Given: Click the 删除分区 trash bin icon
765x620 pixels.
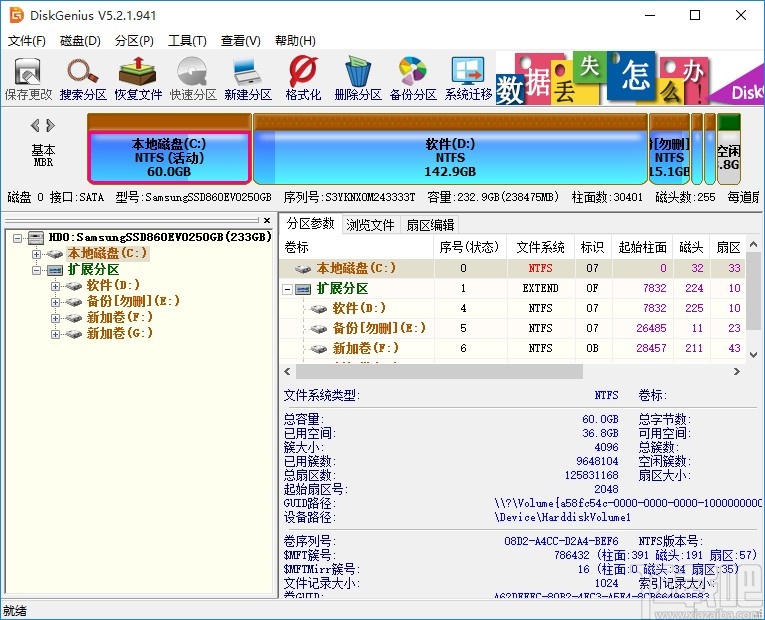Looking at the screenshot, I should (358, 76).
